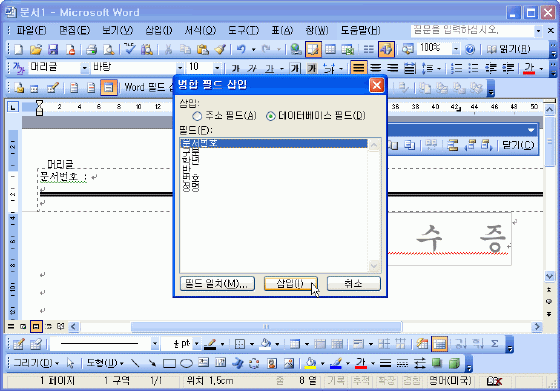Expand the font name 바탕 dropdown
The height and width of the screenshot is (391, 560).
[x=180, y=68]
